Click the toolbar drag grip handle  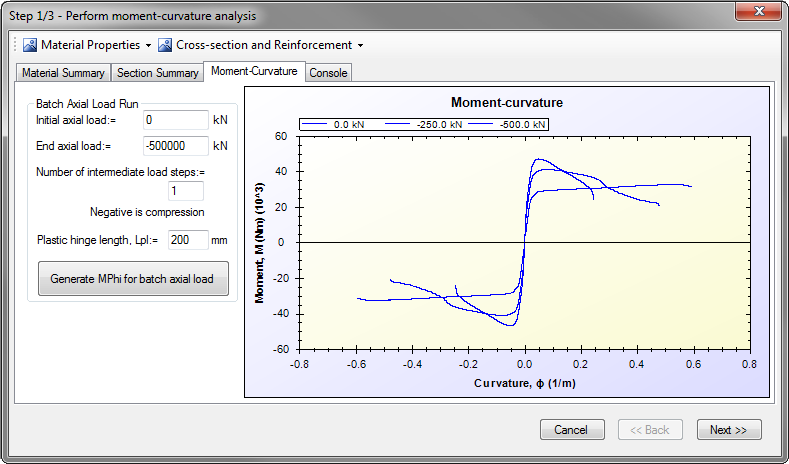[15, 45]
